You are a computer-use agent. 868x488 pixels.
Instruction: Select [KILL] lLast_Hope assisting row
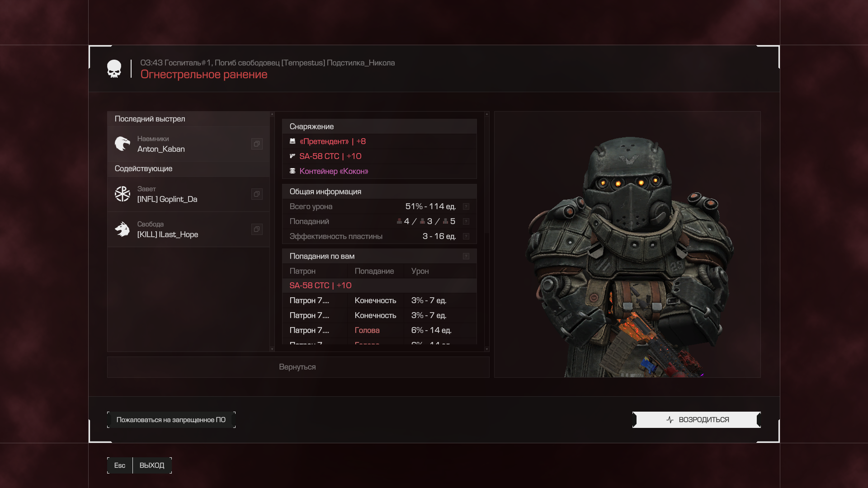click(x=189, y=229)
